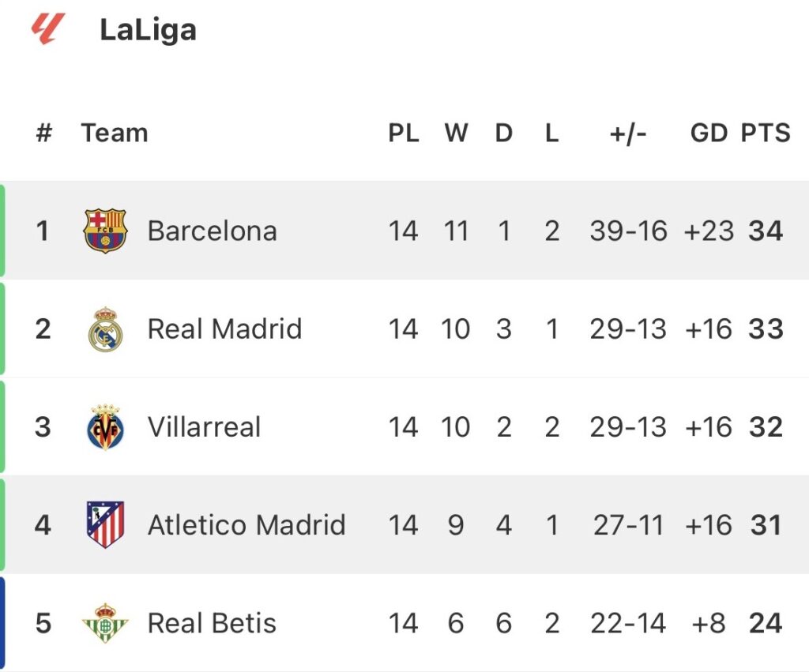
Task: Select the Real Madrid team name
Action: point(224,328)
